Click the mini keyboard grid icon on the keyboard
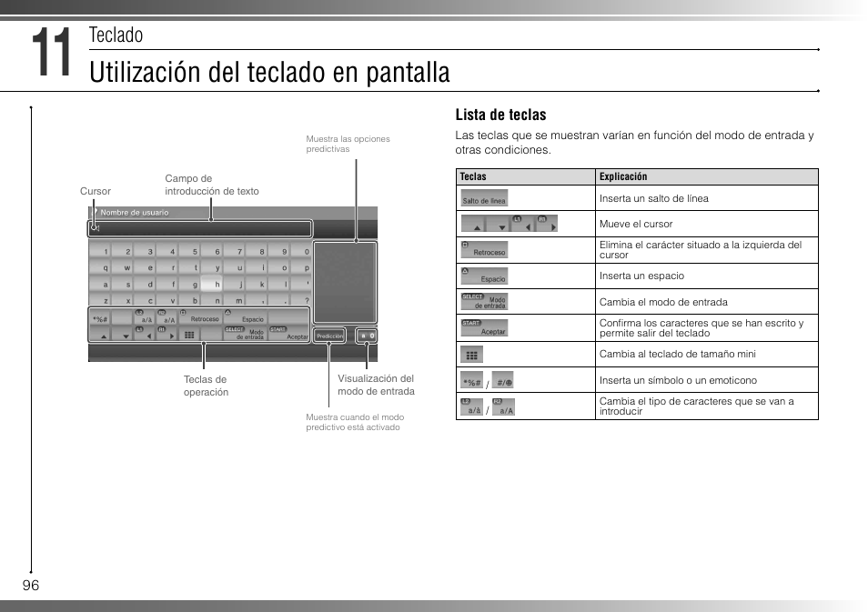Image resolution: width=868 pixels, height=612 pixels. click(188, 335)
